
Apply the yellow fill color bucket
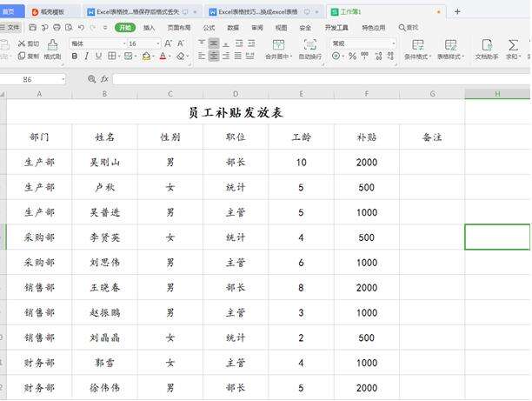point(146,56)
